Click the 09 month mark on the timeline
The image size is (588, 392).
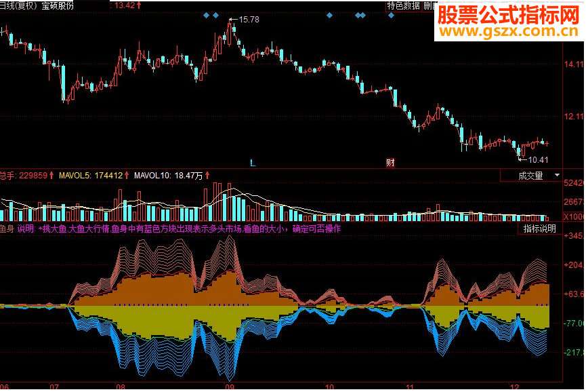pos(230,387)
